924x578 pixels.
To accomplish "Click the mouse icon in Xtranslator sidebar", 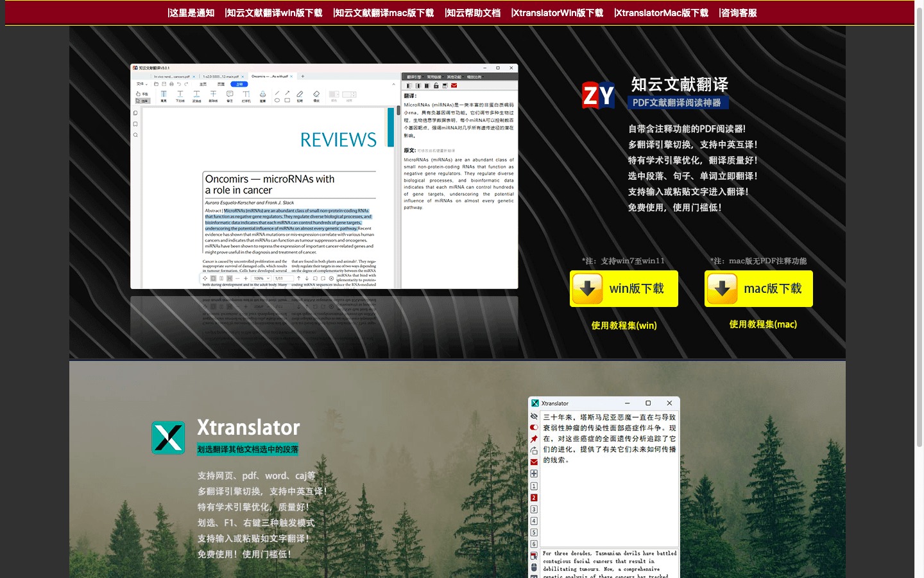I will coord(534,567).
